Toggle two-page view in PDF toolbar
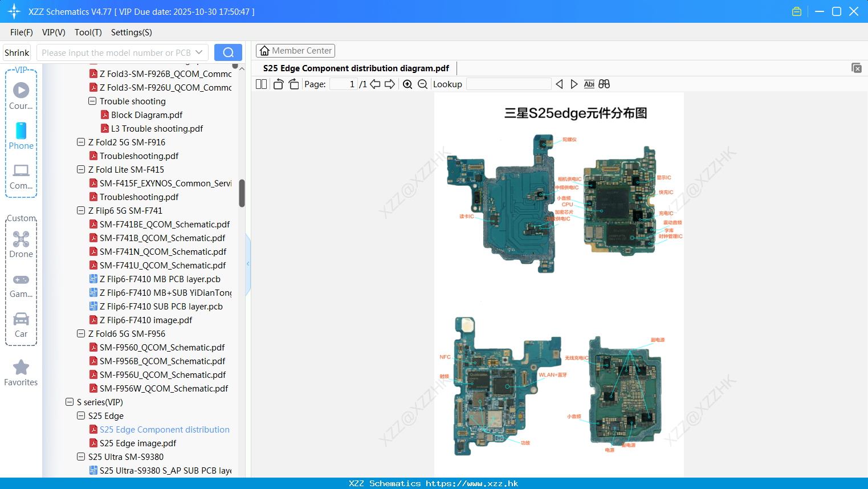 click(x=261, y=84)
